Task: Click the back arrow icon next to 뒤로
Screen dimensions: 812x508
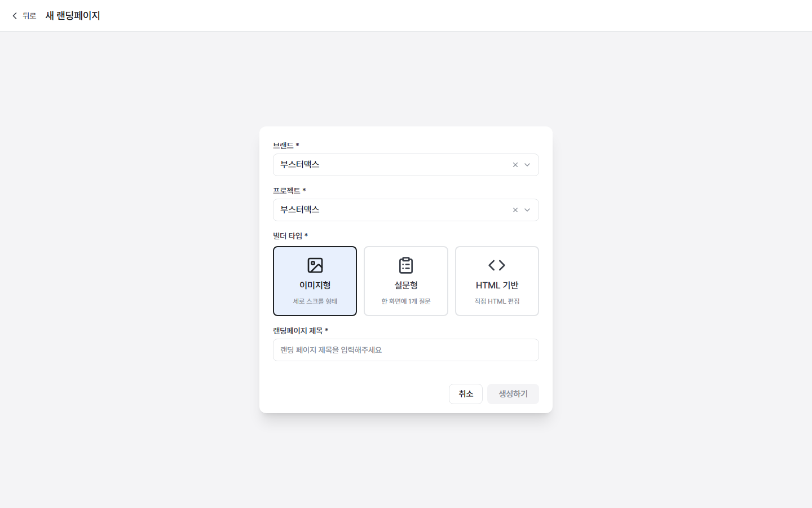Action: [x=15, y=16]
